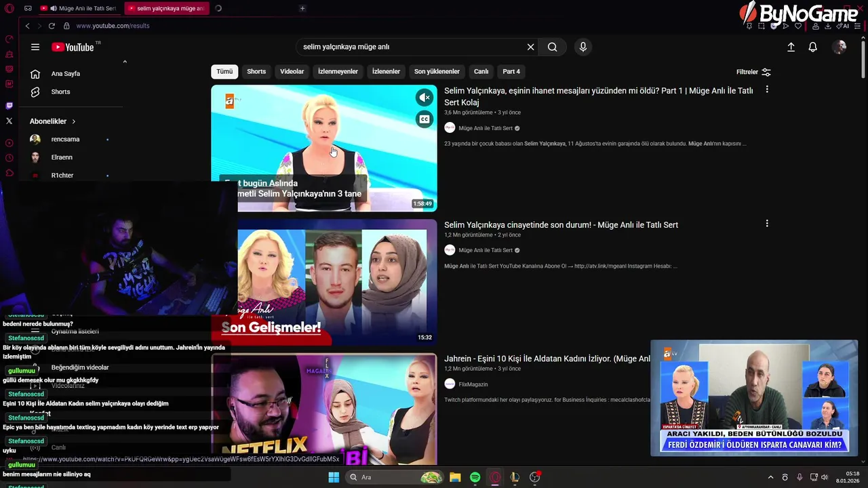
Task: Open the Filtreler search filters
Action: click(753, 72)
